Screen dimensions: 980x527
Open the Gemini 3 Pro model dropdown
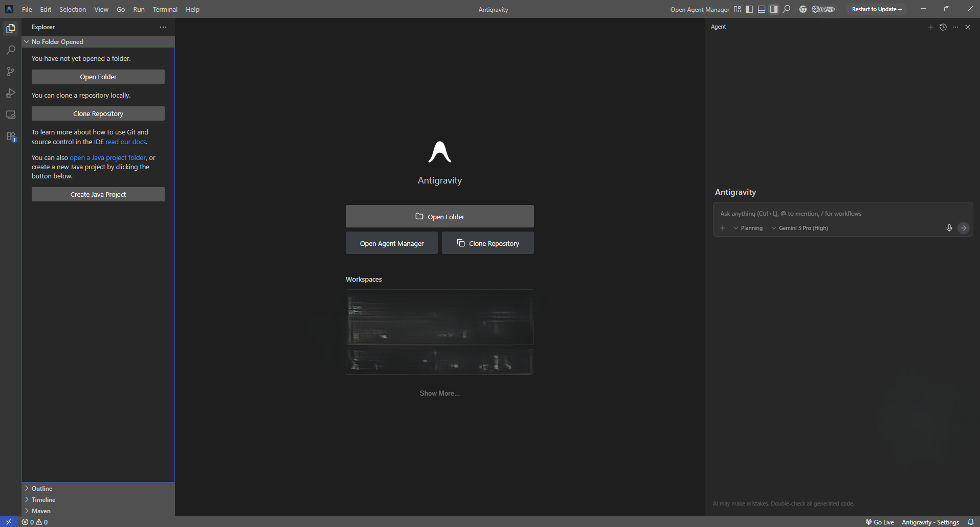pyautogui.click(x=799, y=228)
